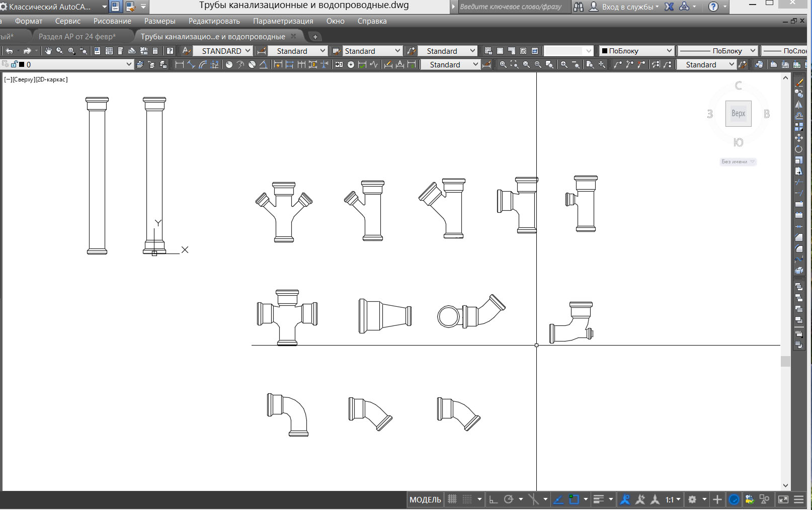The height and width of the screenshot is (510, 812).
Task: Open the Рисование menu
Action: pyautogui.click(x=112, y=21)
